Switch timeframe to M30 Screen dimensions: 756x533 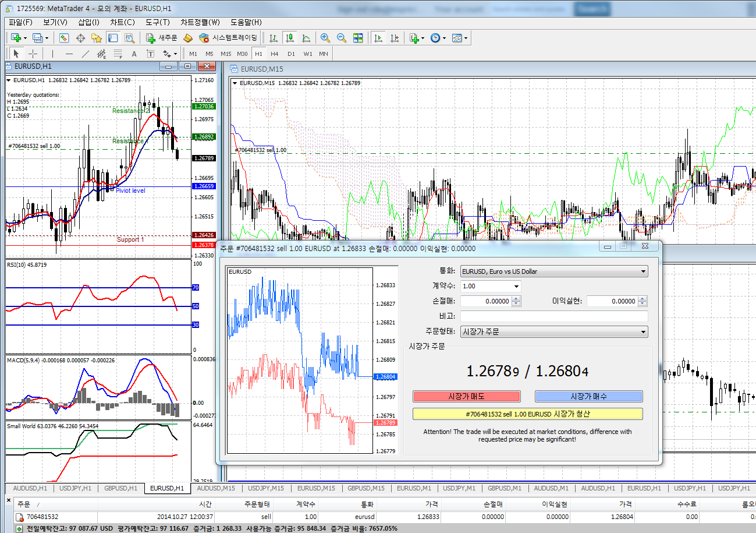(x=243, y=54)
